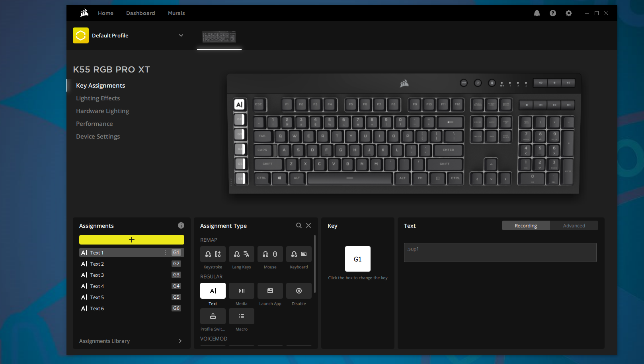
Task: Open the notifications bell icon
Action: [x=537, y=13]
